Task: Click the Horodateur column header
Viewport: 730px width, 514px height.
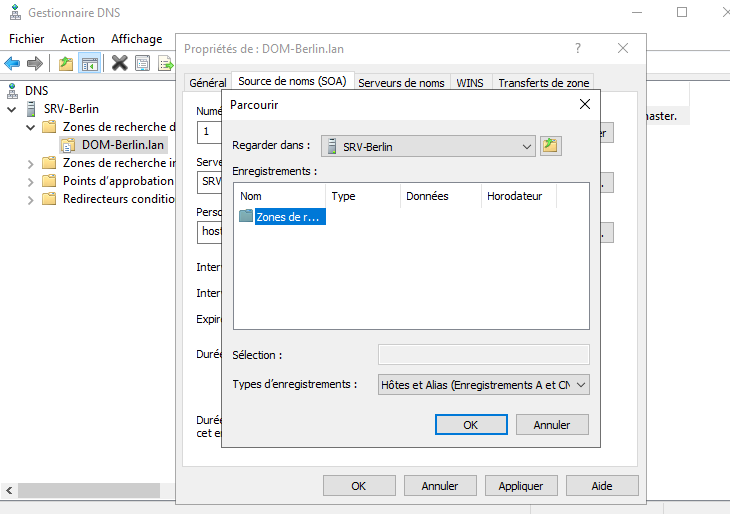Action: click(515, 196)
